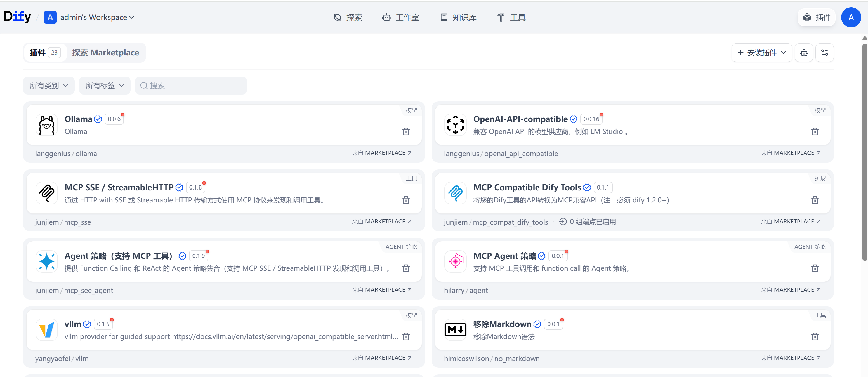Click the MCP Compatible Dify Tools icon

tap(456, 193)
